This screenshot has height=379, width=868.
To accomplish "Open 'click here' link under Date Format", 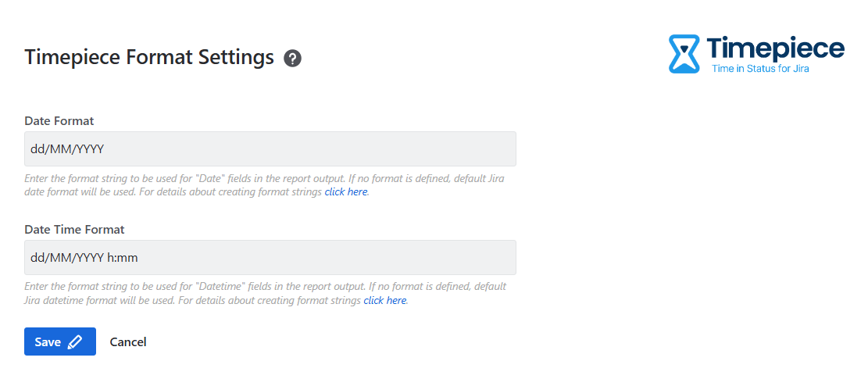I will 346,191.
